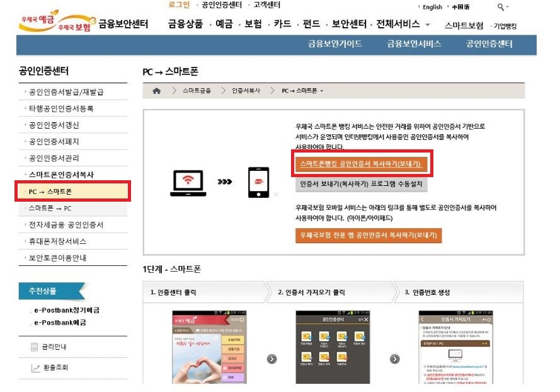
Task: Open 스마트폰인증서복사 in sidebar
Action: (x=62, y=175)
